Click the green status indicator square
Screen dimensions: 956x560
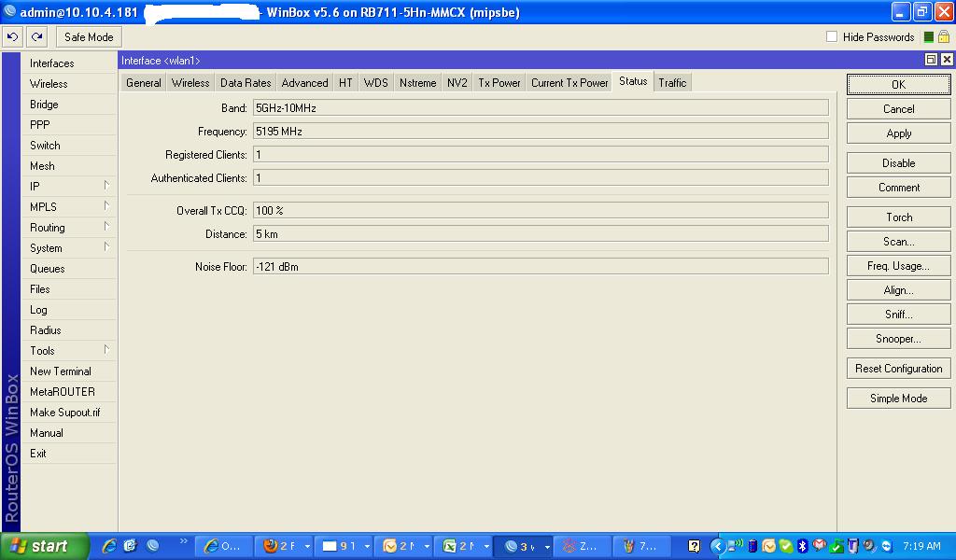click(929, 37)
